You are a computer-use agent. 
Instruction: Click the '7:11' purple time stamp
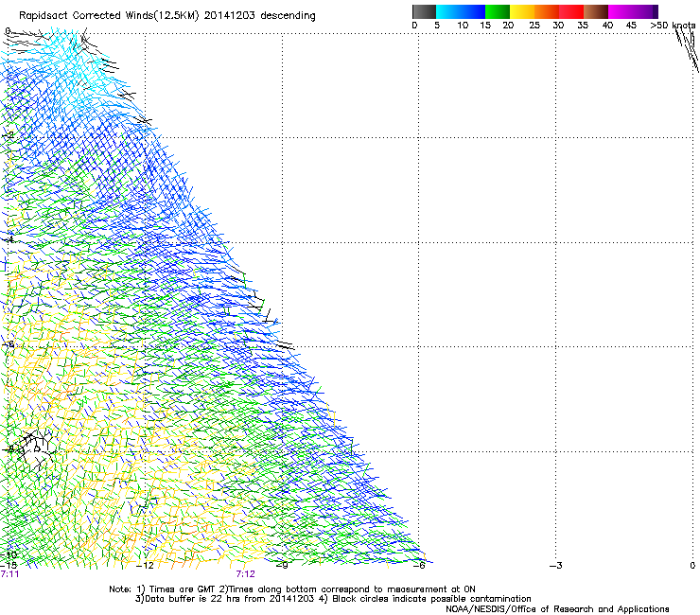[9, 574]
